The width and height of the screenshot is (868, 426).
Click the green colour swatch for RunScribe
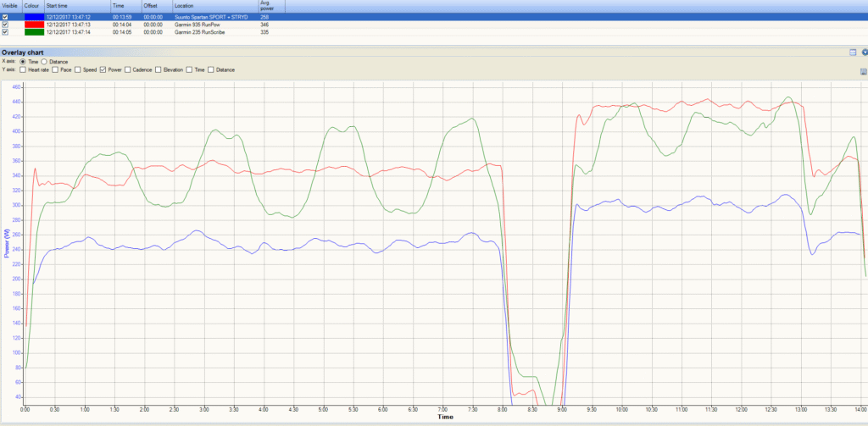[34, 32]
